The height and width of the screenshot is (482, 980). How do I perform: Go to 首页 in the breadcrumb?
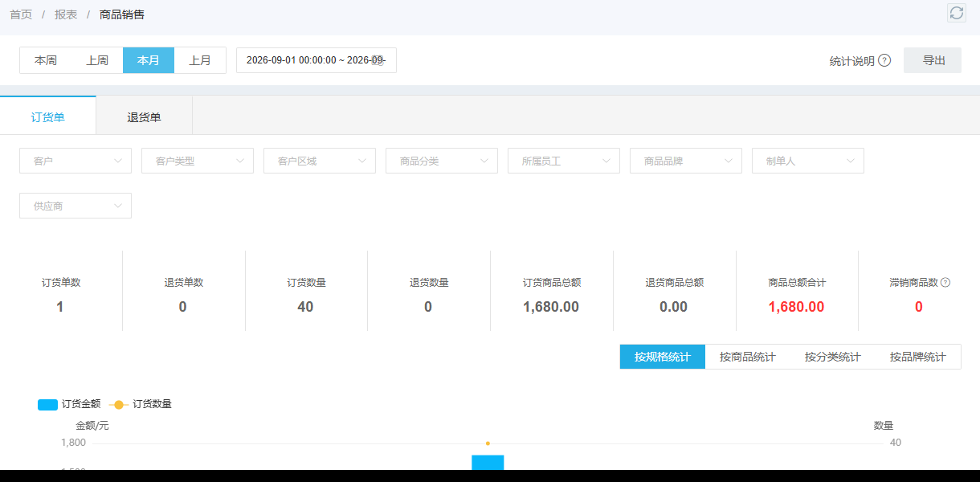tap(21, 14)
